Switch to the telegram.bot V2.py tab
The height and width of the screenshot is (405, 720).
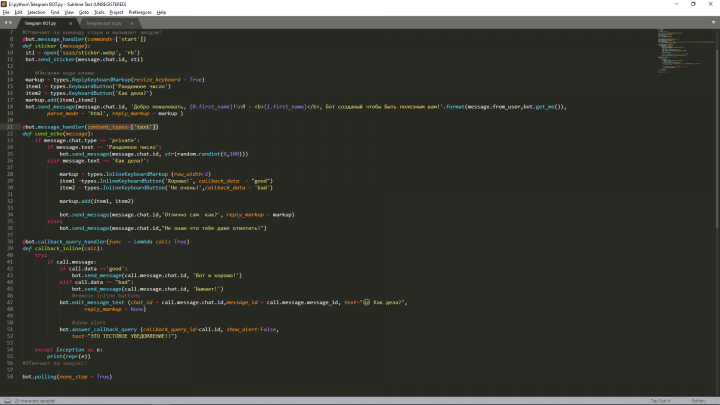104,23
